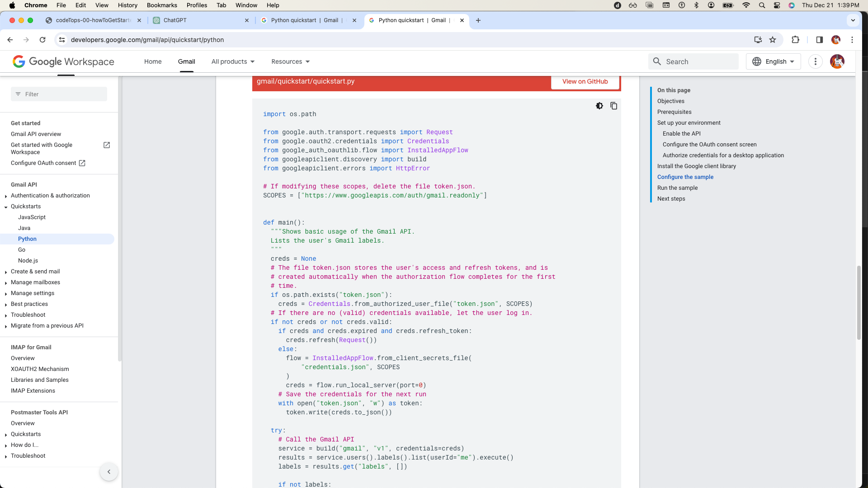
Task: Open Chrome extensions puzzle icon
Action: pos(795,40)
